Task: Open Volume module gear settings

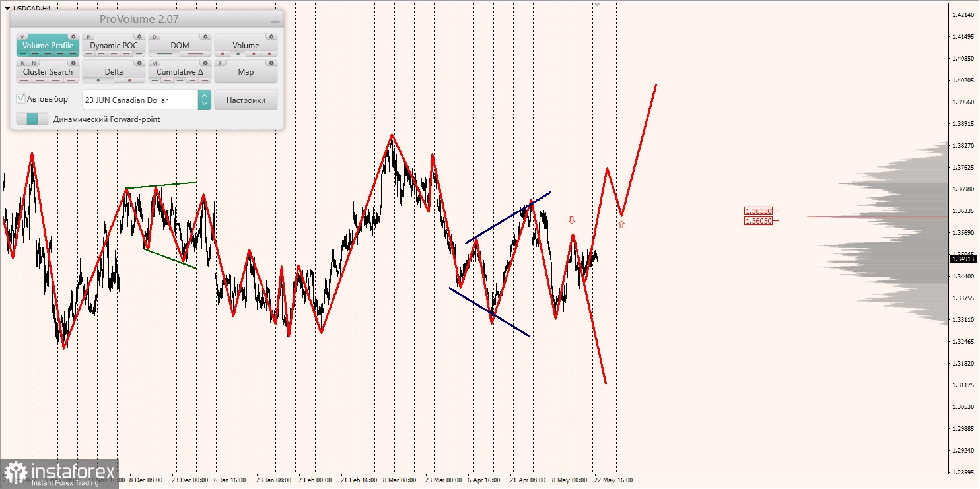Action: pos(271,37)
